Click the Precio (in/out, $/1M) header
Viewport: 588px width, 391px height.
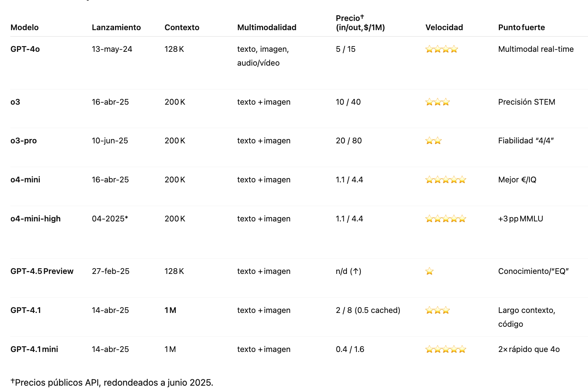click(x=360, y=23)
